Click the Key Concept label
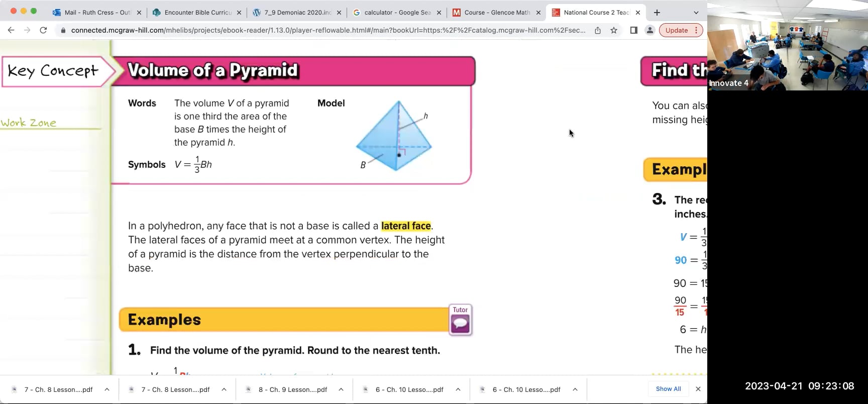 click(53, 71)
